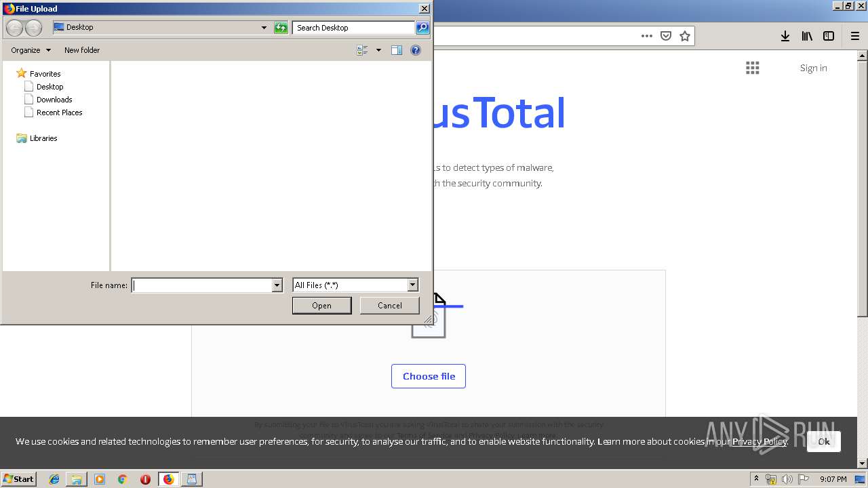Cancel the File Upload dialog
The image size is (868, 488).
(390, 306)
